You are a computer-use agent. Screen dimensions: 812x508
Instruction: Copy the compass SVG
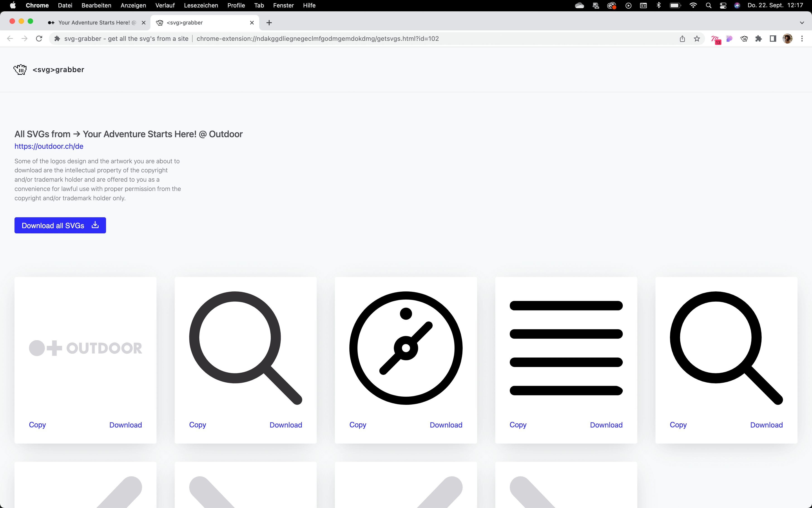click(x=358, y=425)
